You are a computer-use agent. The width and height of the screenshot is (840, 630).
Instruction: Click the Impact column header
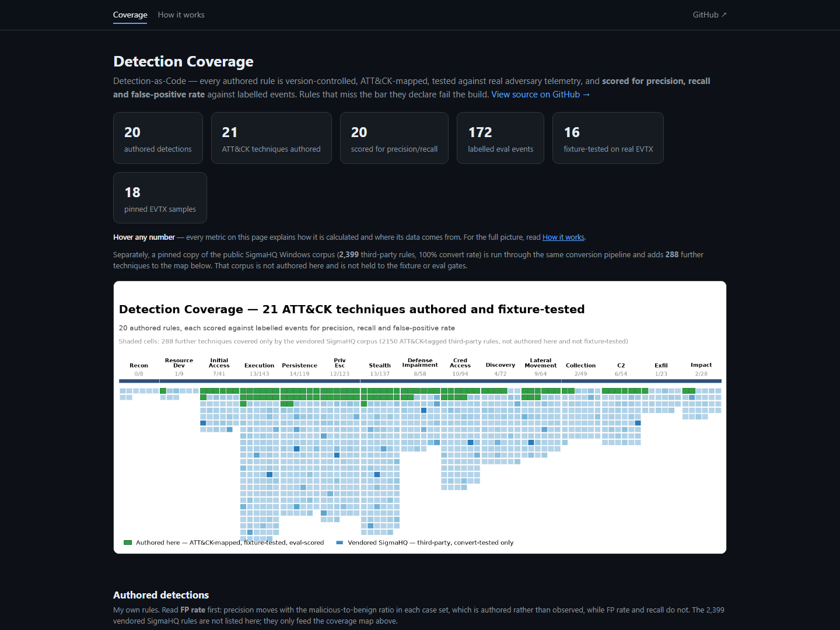pos(702,365)
